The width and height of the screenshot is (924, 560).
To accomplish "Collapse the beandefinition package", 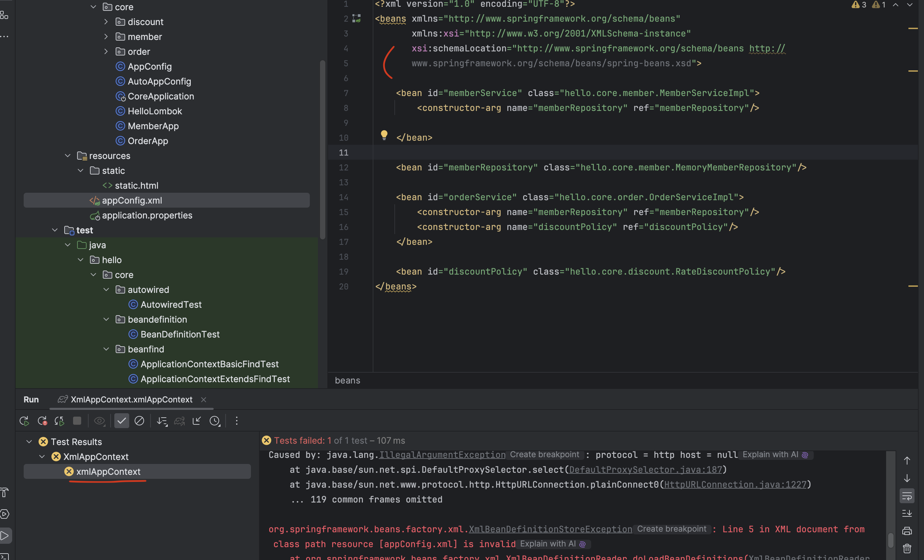I will tap(106, 319).
